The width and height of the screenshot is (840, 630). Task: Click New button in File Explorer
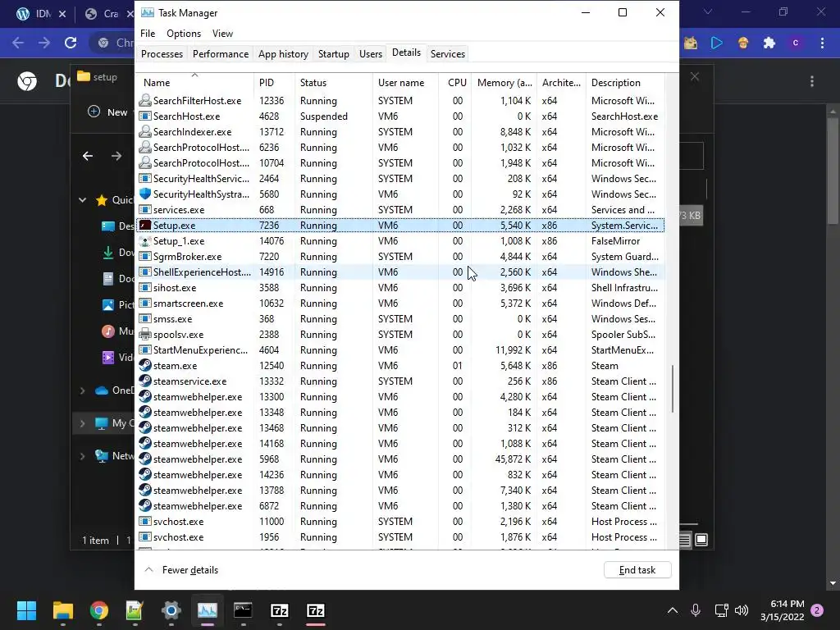click(x=107, y=112)
